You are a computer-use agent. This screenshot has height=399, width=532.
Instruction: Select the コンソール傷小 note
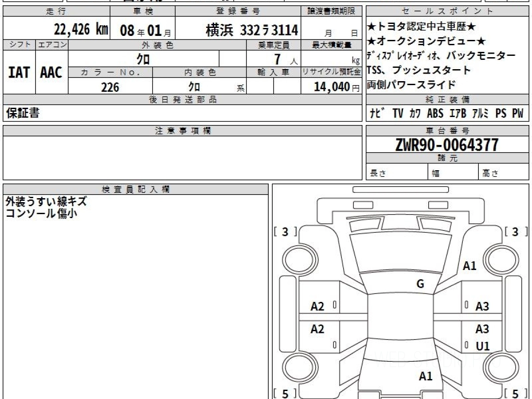(x=41, y=213)
